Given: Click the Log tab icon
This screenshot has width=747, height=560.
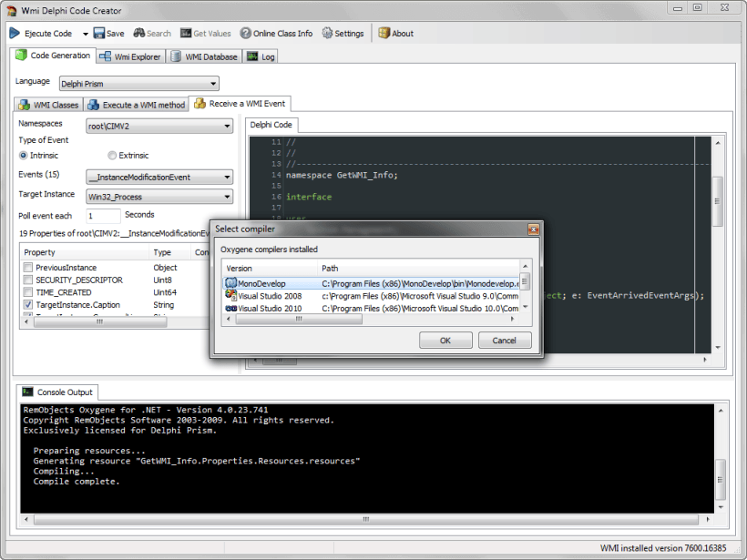Looking at the screenshot, I should click(x=252, y=56).
